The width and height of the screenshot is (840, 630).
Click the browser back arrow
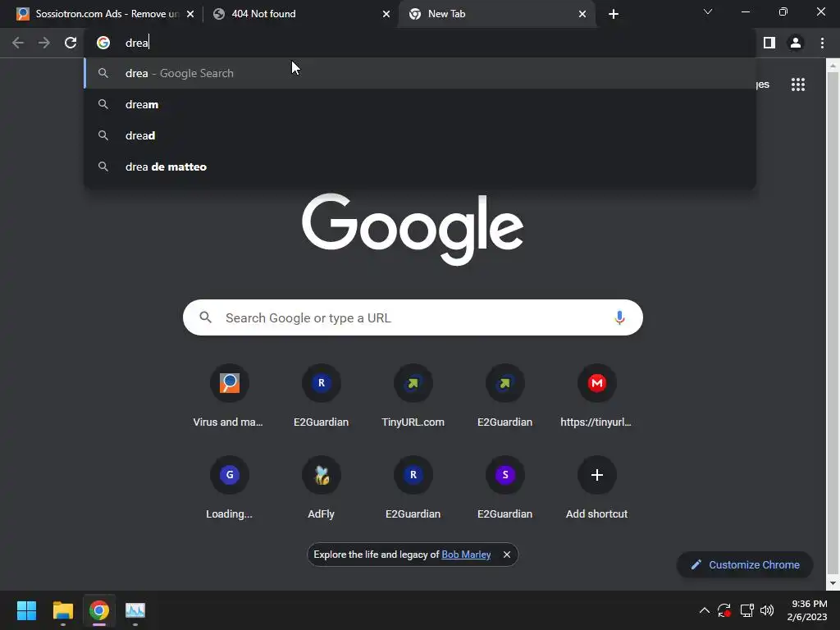point(18,43)
